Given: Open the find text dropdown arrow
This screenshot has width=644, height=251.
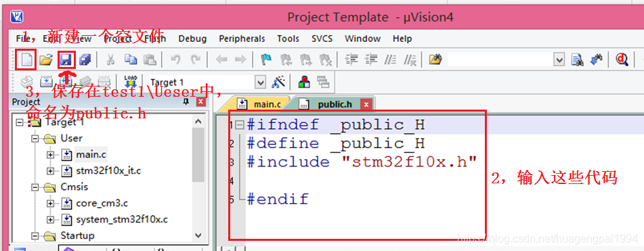Looking at the screenshot, I should click(x=559, y=60).
